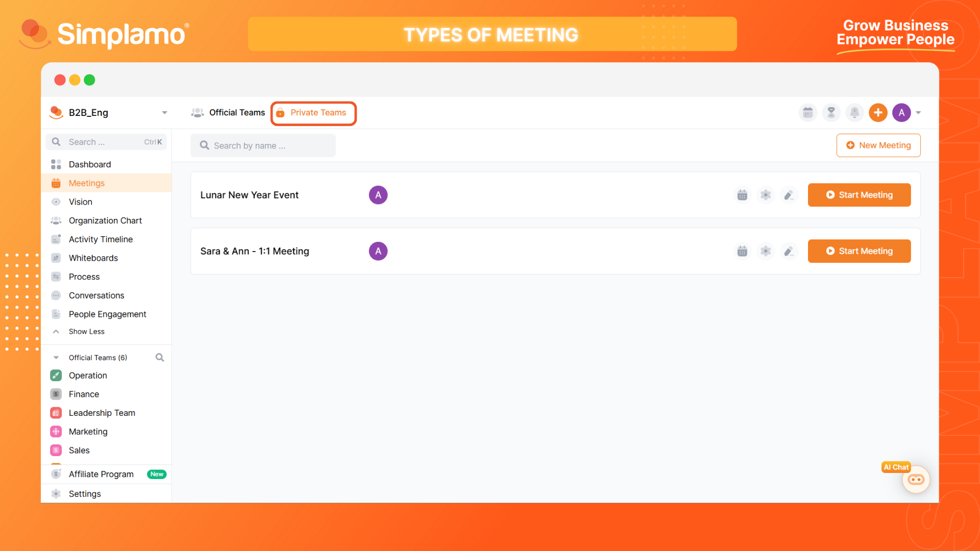
Task: Open the notifications bell
Action: point(854,113)
